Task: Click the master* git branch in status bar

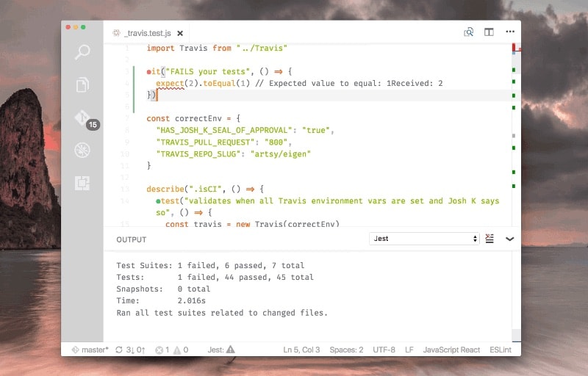Action: pyautogui.click(x=90, y=350)
